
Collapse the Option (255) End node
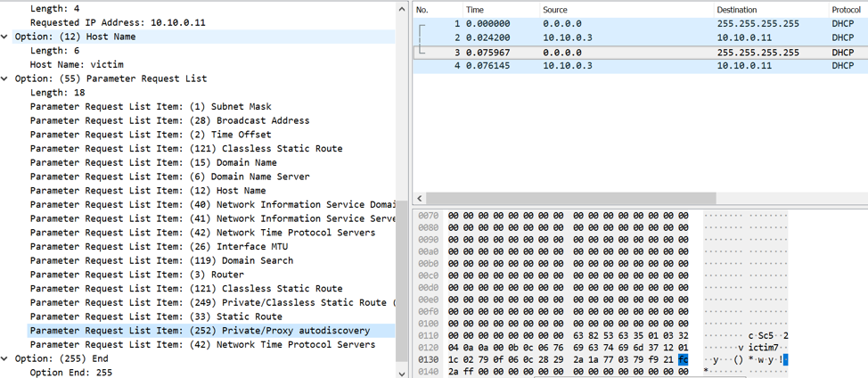coord(5,358)
